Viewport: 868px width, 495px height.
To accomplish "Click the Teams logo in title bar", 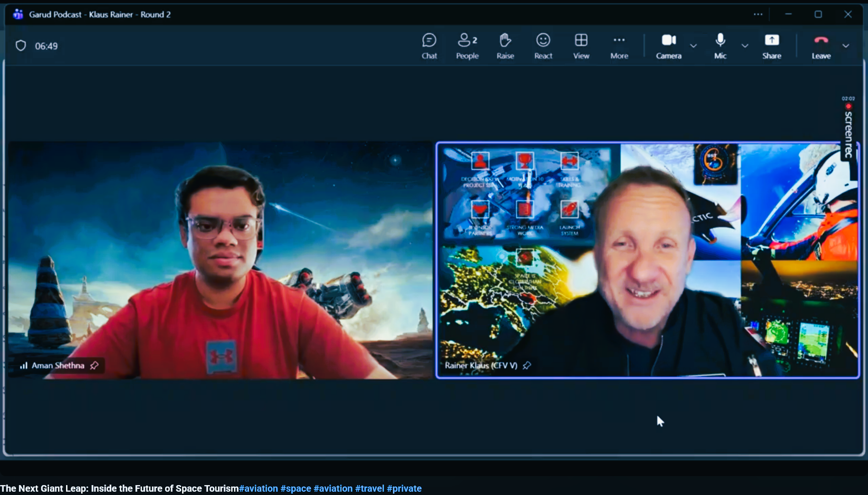I will (x=18, y=14).
